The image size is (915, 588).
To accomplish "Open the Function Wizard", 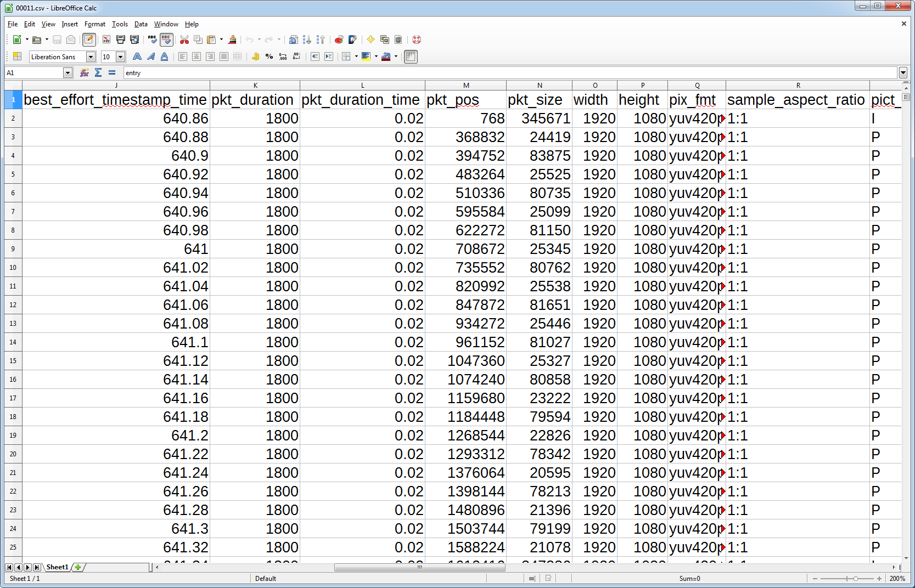I will [x=84, y=72].
